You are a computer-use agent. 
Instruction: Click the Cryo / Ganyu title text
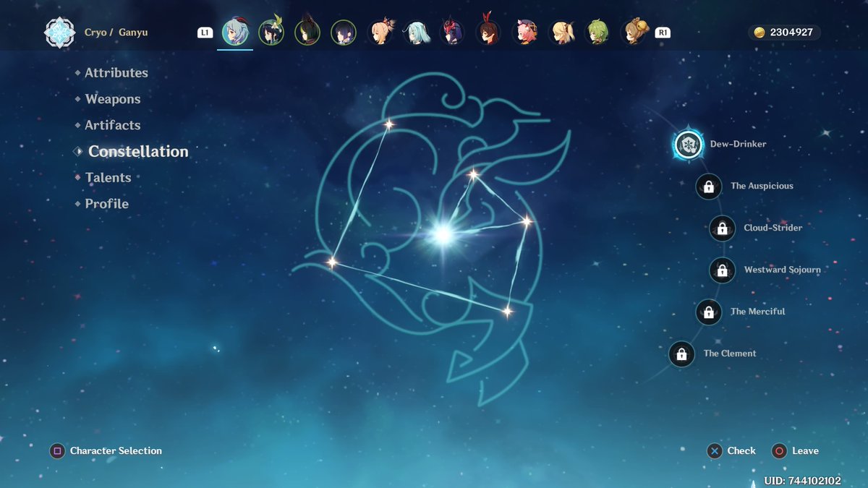pos(116,33)
